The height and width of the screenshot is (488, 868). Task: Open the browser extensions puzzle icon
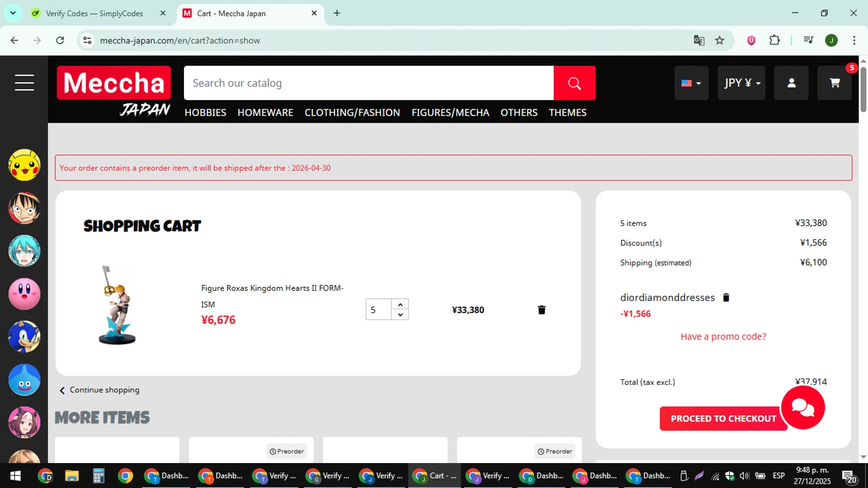point(774,40)
